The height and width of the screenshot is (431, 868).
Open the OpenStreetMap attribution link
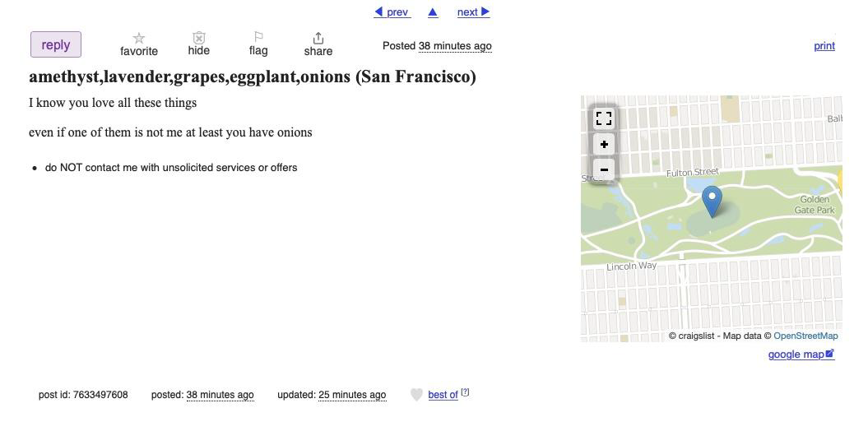[x=805, y=336]
